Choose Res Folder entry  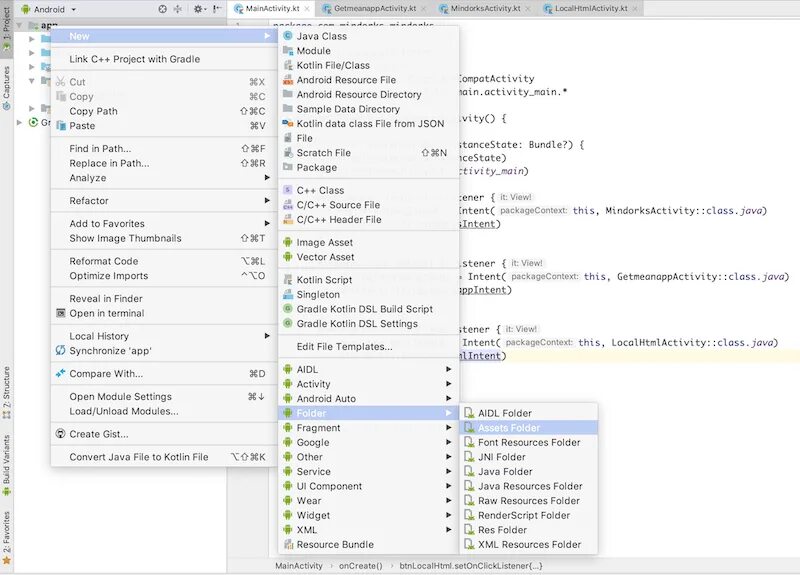[x=529, y=530]
